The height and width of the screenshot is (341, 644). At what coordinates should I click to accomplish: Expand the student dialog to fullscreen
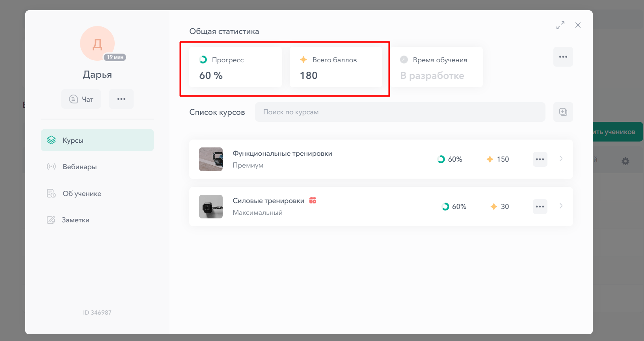pyautogui.click(x=560, y=25)
